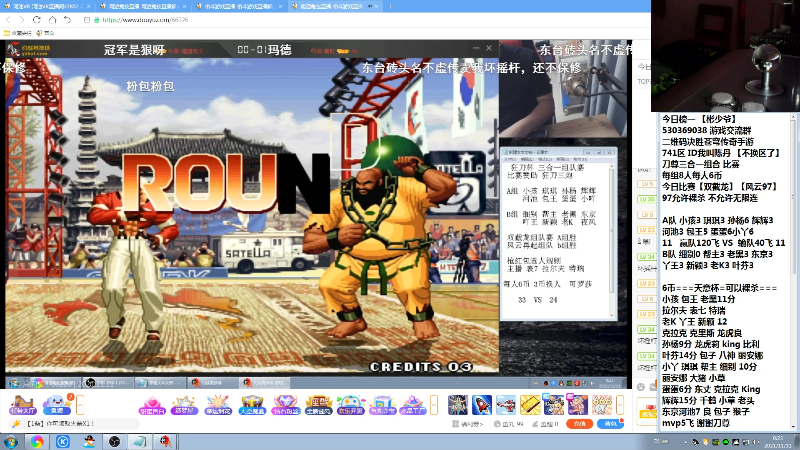Click the notes panel vertical scrollbar
The width and height of the screenshot is (800, 450).
pos(793,270)
